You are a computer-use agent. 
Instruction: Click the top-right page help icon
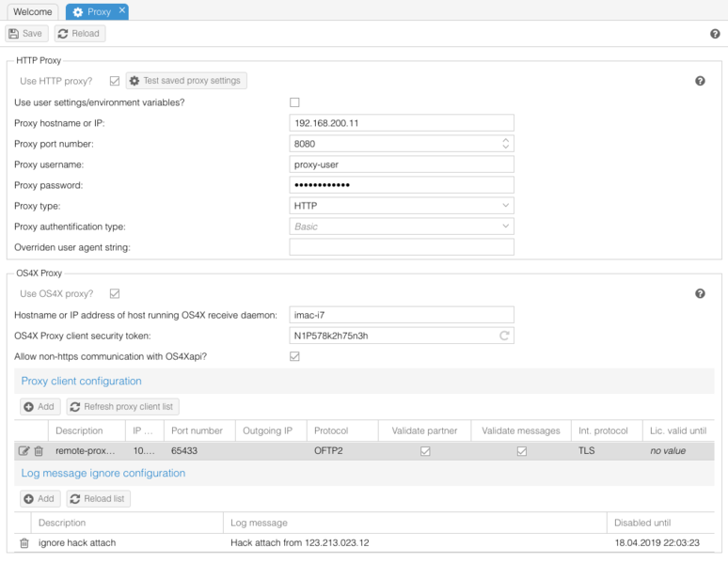tap(715, 34)
